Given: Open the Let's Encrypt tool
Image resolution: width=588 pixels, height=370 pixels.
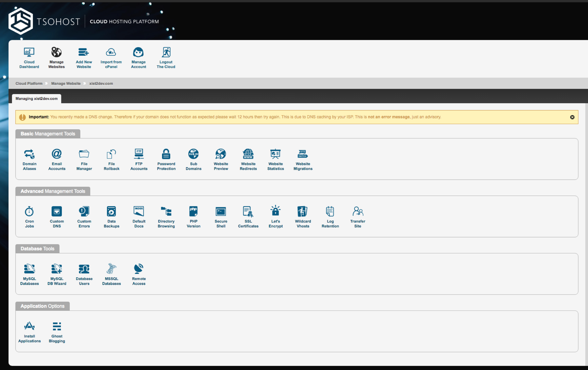Looking at the screenshot, I should [x=275, y=217].
